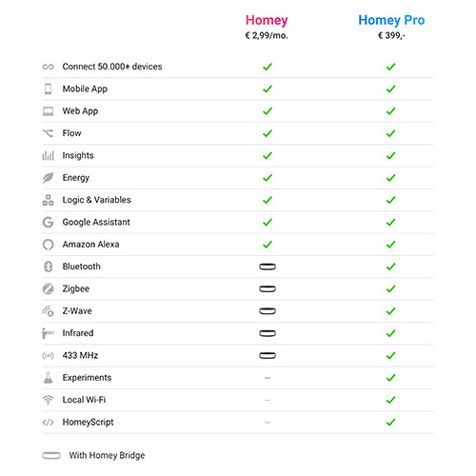Click the HomeyScript code icon
476x476 pixels.
click(48, 422)
